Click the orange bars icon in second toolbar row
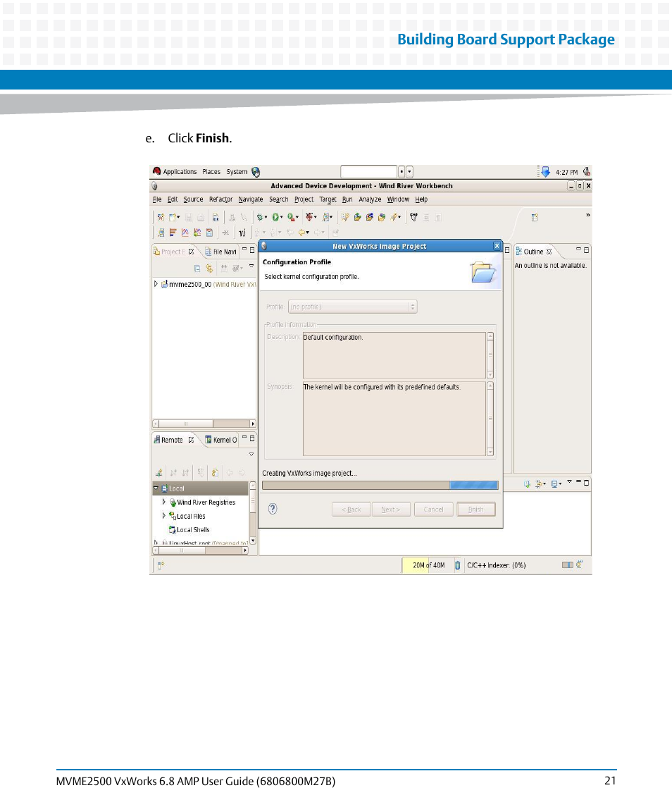This screenshot has height=807, width=672. click(x=173, y=233)
